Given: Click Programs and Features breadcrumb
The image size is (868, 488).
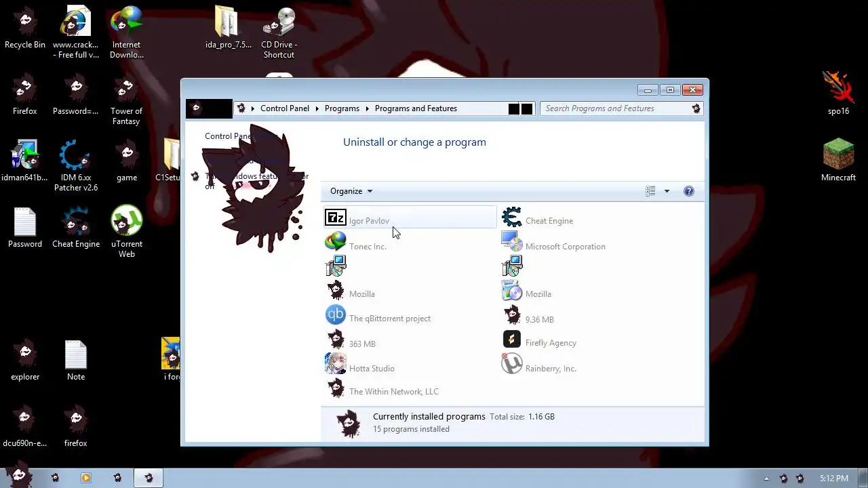Looking at the screenshot, I should click(416, 108).
